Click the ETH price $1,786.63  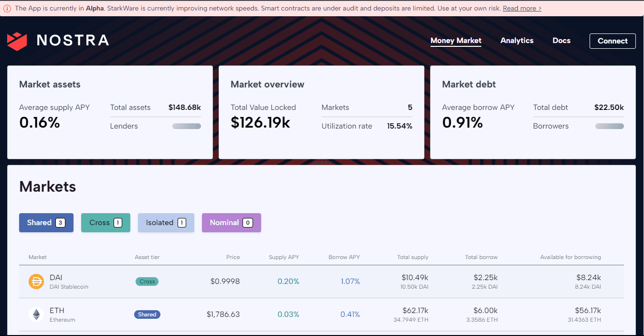223,314
